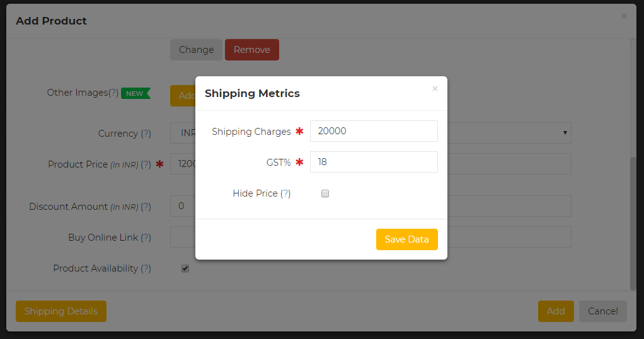Click the red Remove image button
Viewport: 644px width, 339px height.
click(x=252, y=50)
